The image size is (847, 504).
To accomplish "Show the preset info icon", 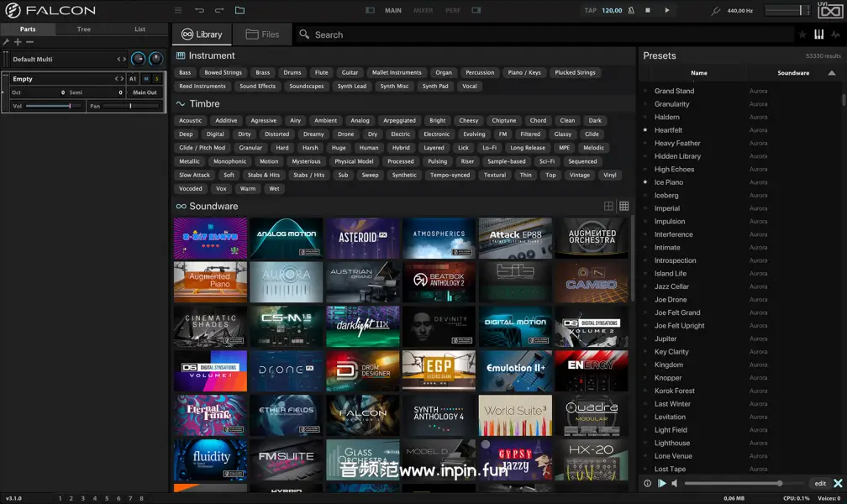I will pyautogui.click(x=647, y=483).
